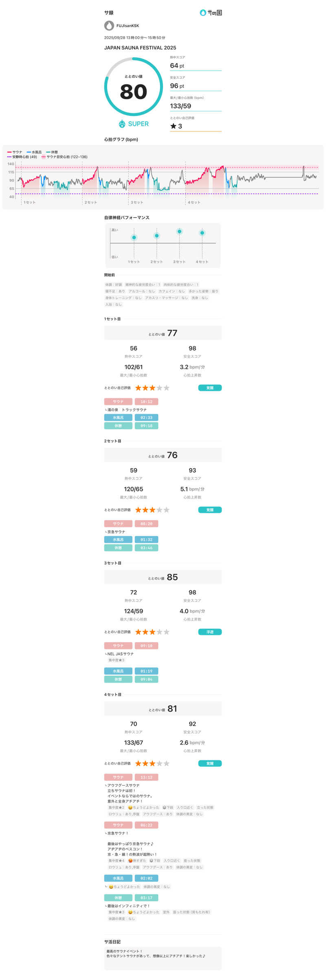
Task: Click the 浮遊 badge in 3セット目
Action: (210, 632)
